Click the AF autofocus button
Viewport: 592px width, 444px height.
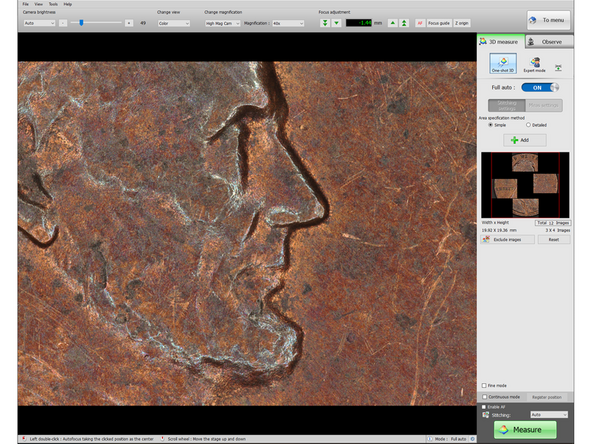pos(420,23)
